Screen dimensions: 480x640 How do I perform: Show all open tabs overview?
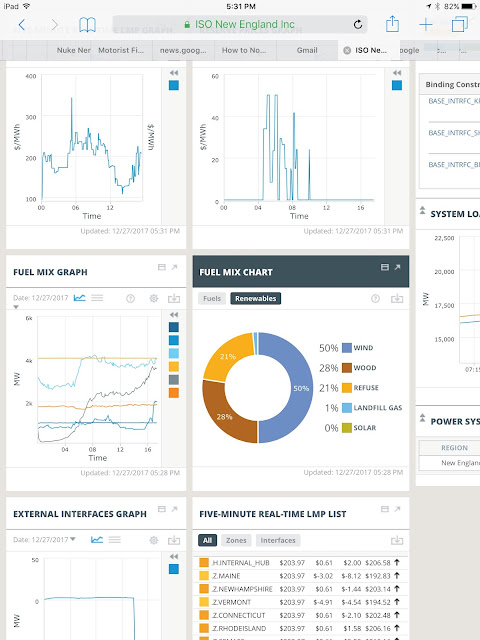pyautogui.click(x=460, y=24)
